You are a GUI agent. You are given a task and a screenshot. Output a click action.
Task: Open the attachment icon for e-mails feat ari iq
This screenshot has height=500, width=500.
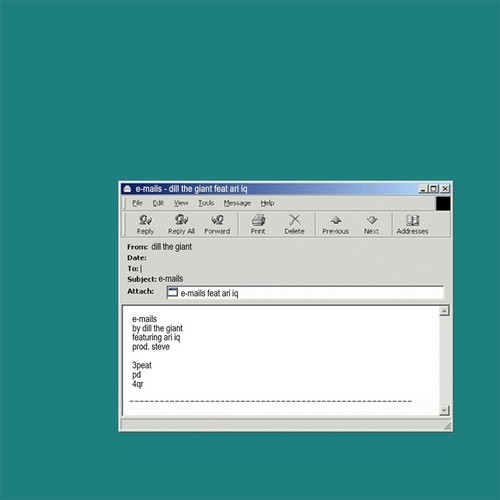point(172,292)
